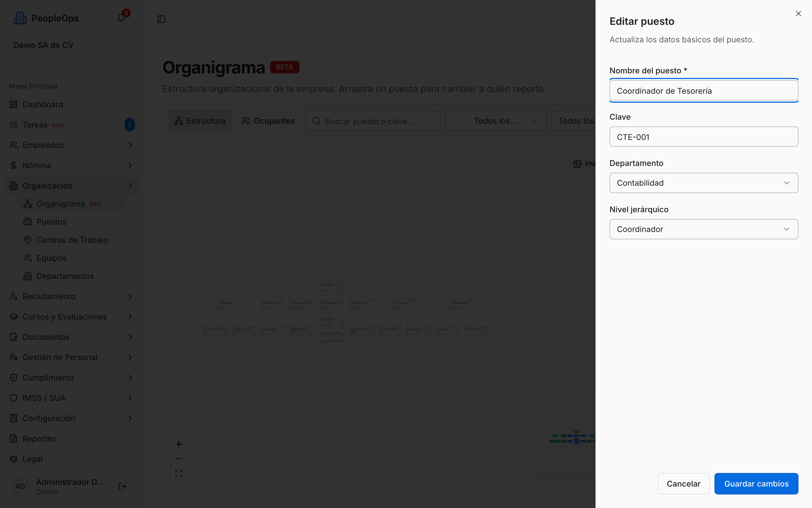This screenshot has width=812, height=508.
Task: Open the first Todos los... filter dropdown
Action: (495, 121)
